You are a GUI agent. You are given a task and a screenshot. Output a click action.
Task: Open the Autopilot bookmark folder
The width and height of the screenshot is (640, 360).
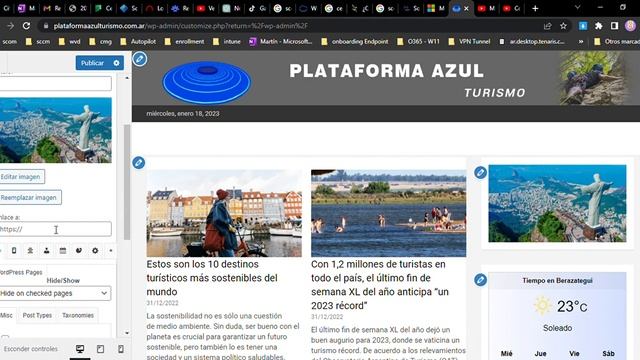(138, 41)
